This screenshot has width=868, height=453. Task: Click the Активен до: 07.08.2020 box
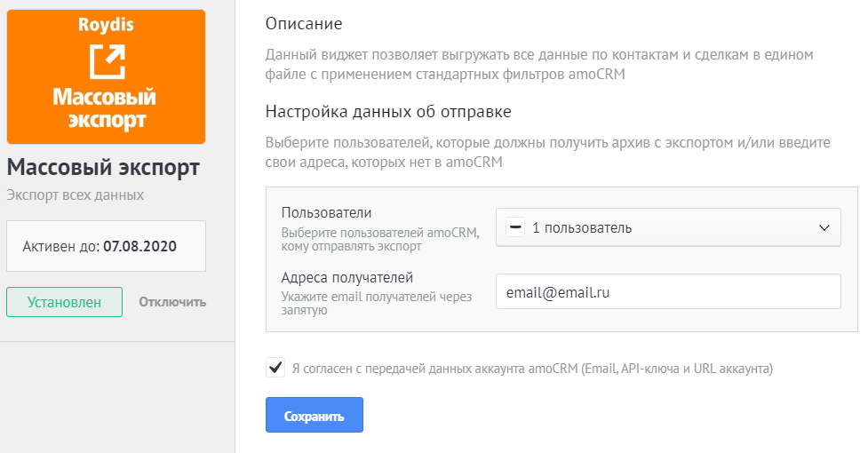click(x=107, y=246)
